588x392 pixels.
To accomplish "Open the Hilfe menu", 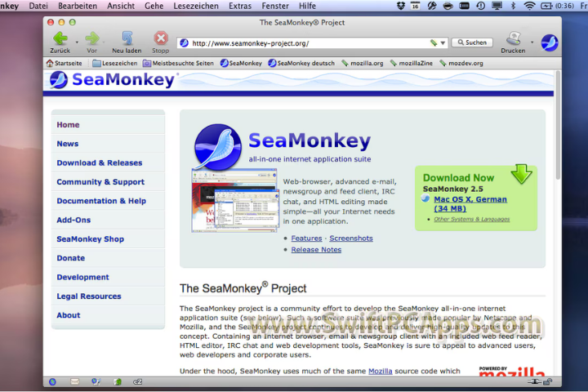I will (307, 6).
